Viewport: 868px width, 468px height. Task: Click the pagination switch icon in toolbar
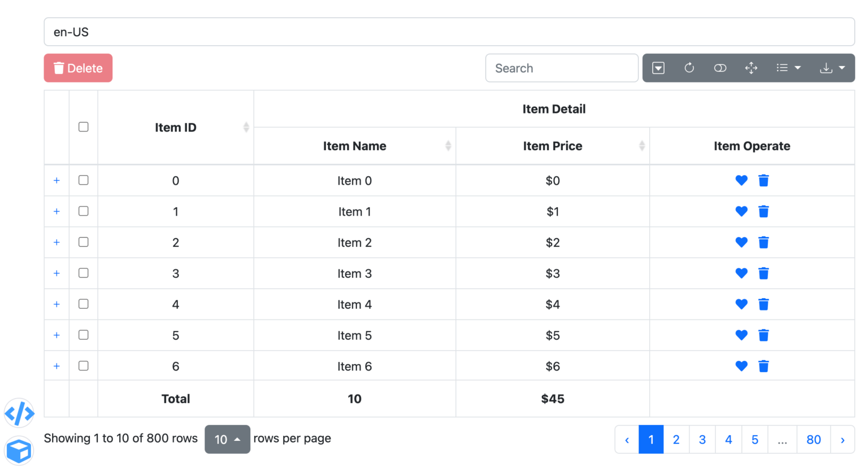click(x=658, y=68)
